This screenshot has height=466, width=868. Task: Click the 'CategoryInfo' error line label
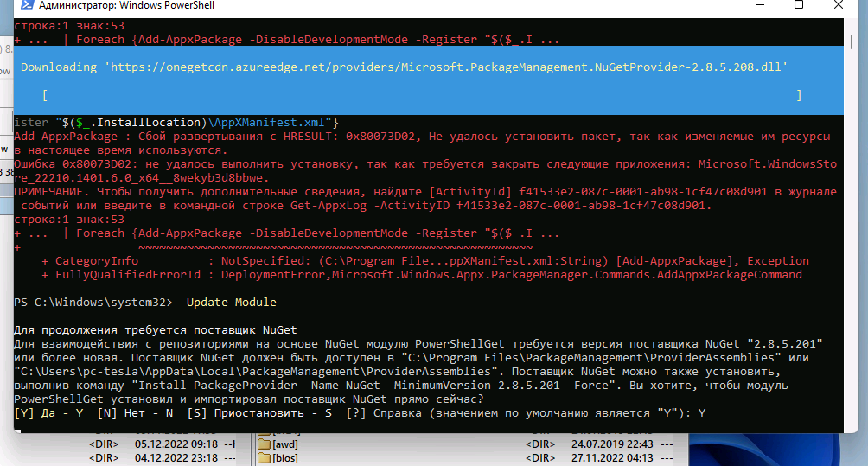tap(97, 261)
